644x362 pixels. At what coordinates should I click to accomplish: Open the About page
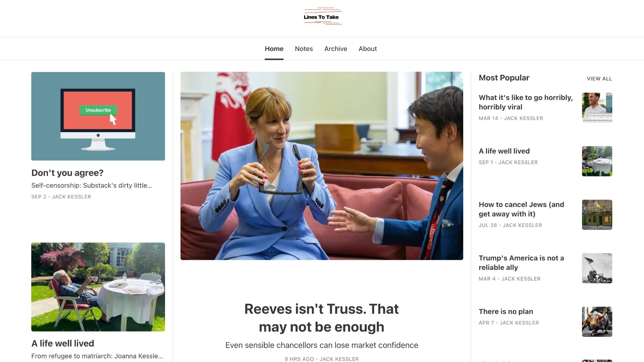(367, 49)
